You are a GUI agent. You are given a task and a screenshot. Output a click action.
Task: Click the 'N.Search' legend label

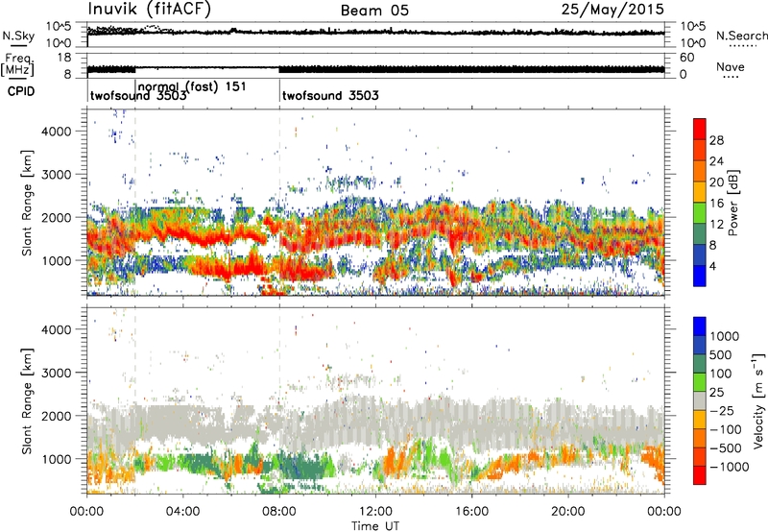(742, 36)
